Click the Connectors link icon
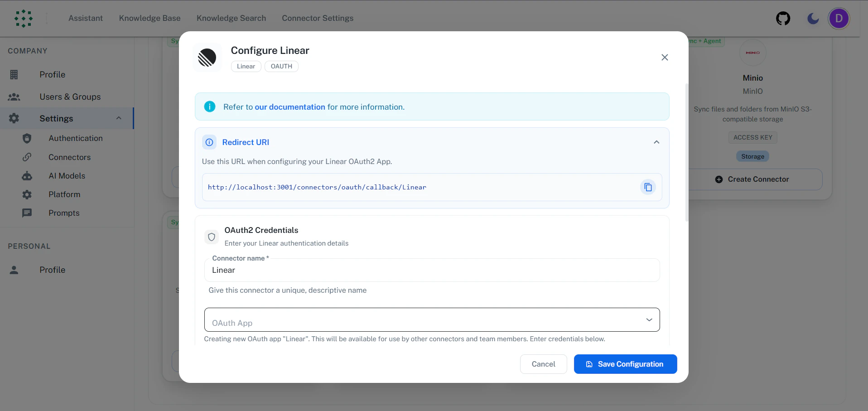868x411 pixels. [x=27, y=157]
